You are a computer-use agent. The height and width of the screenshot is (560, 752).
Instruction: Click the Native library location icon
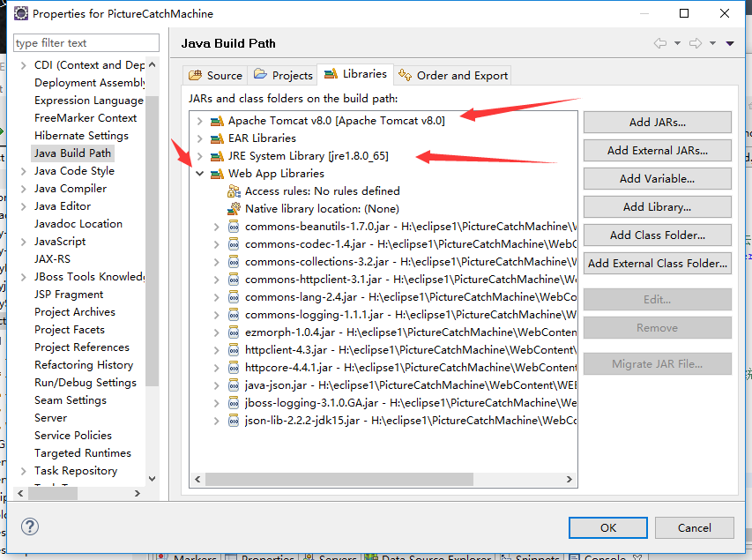pos(234,209)
